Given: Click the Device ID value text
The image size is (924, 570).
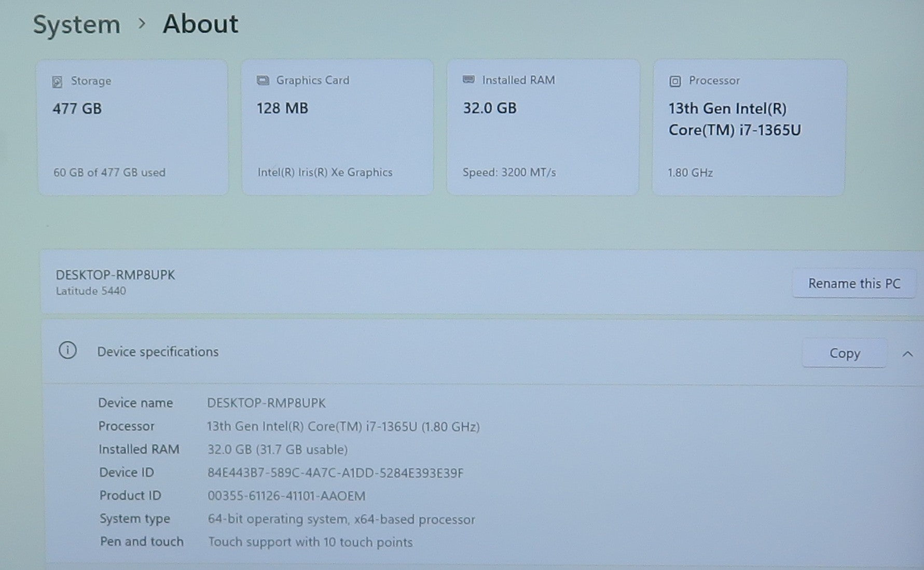Looking at the screenshot, I should pos(335,473).
